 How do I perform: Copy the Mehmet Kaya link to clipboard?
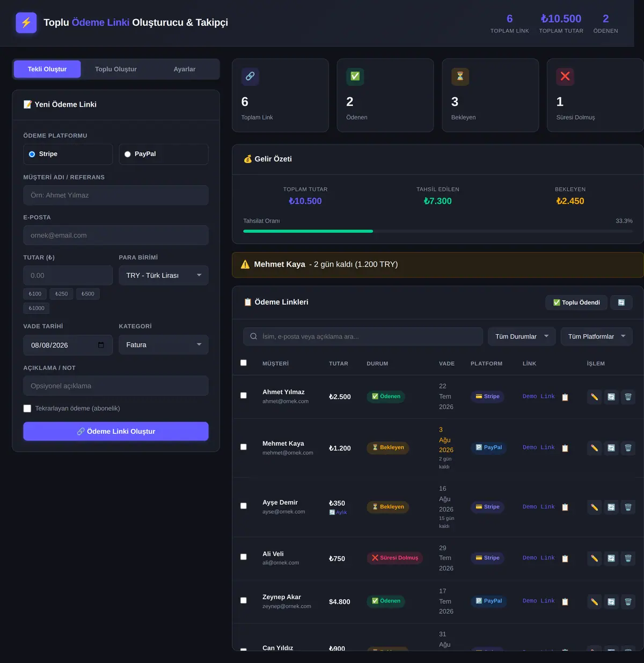565,448
